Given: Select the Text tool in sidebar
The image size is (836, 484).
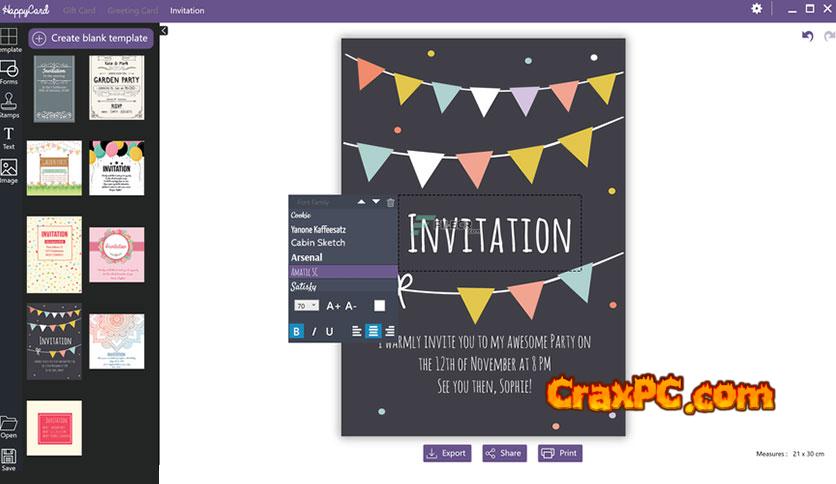Looking at the screenshot, I should point(9,138).
